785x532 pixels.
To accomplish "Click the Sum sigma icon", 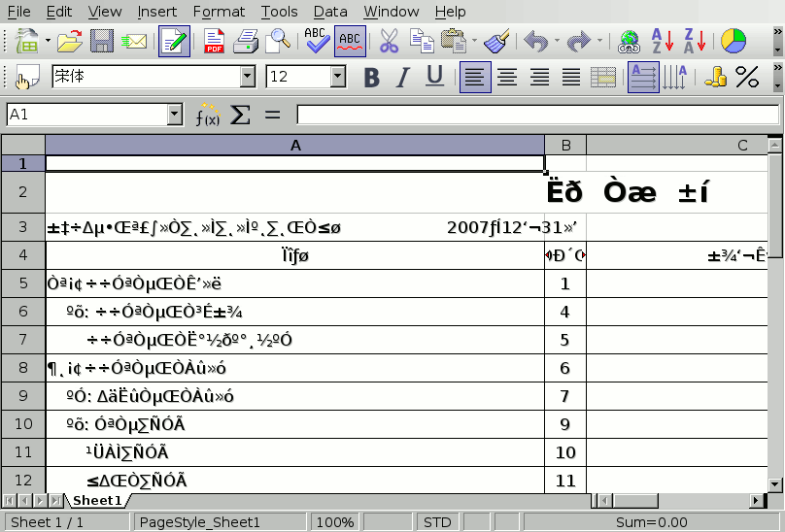I will [x=240, y=115].
